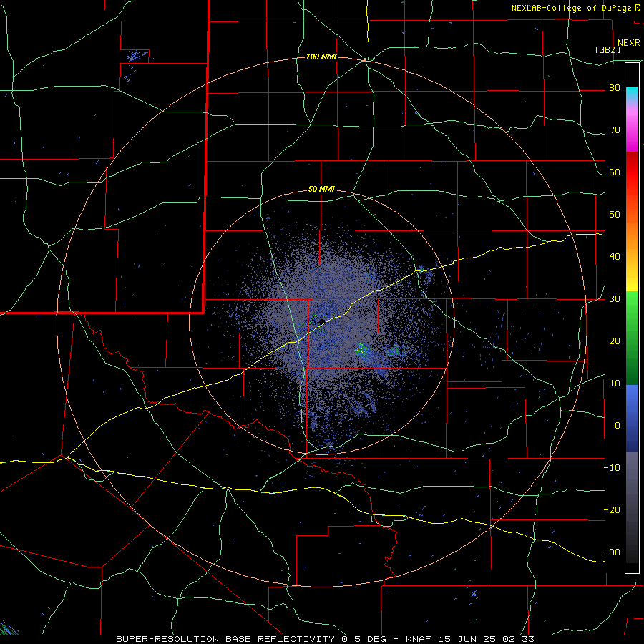Viewport: 644px width, 644px height.
Task: Click the 10 value on the dBZ scale
Action: tap(615, 384)
